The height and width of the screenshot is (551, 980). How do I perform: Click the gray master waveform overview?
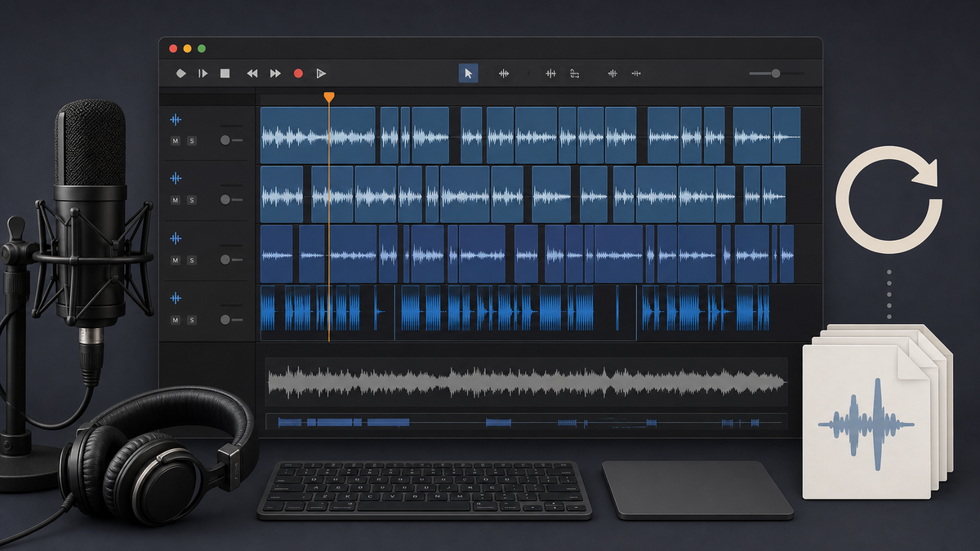pos(527,382)
